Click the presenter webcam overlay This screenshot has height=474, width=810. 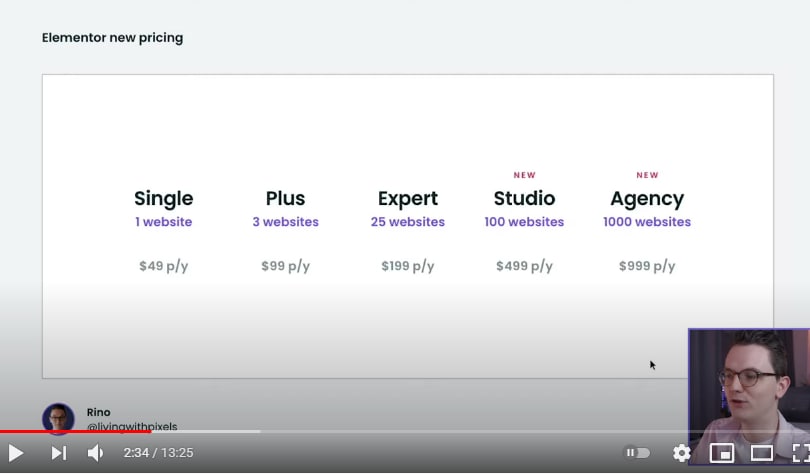tap(749, 396)
